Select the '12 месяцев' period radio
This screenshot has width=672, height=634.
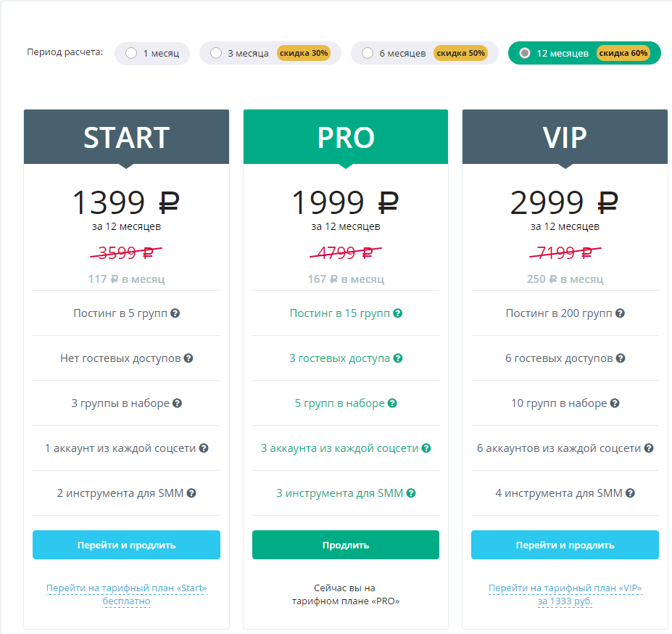[x=525, y=53]
